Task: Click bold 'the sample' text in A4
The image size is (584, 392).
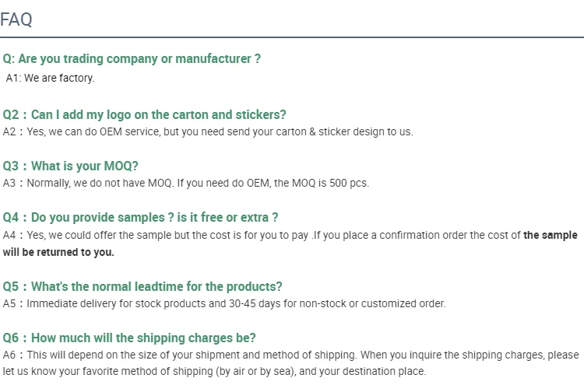Action: (x=551, y=235)
